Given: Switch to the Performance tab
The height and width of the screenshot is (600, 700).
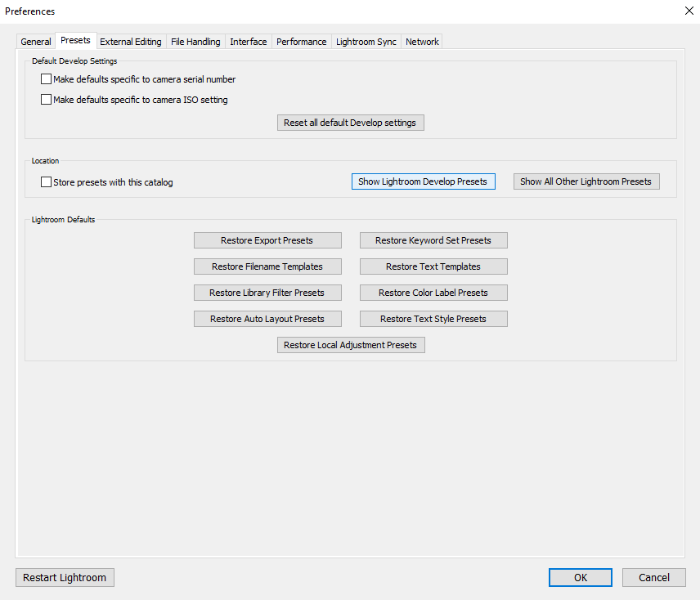Looking at the screenshot, I should click(x=301, y=42).
